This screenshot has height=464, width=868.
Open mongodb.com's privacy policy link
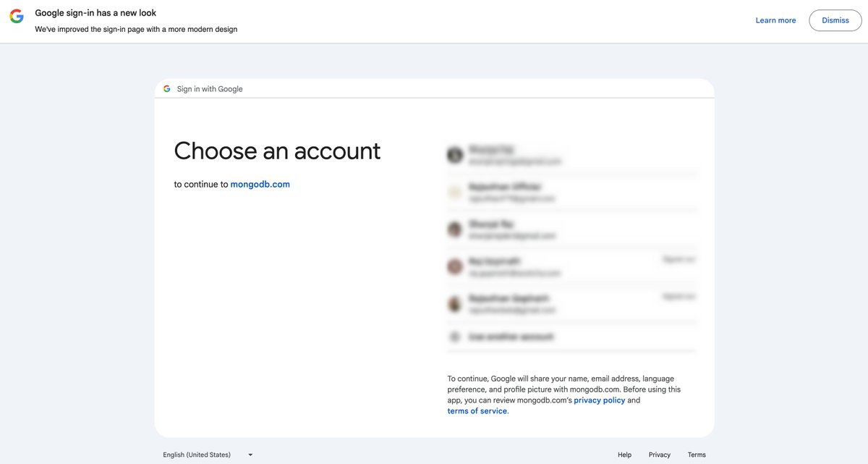600,400
